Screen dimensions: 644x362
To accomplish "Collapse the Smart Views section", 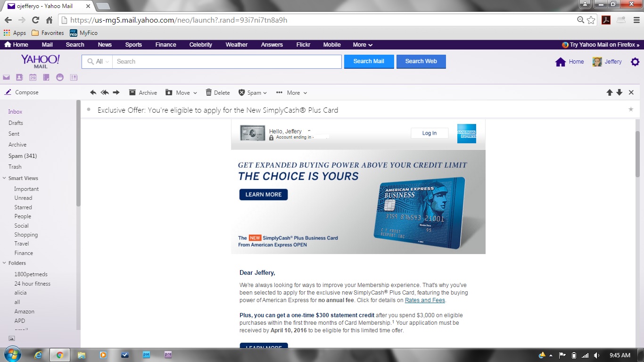I will pos(5,178).
